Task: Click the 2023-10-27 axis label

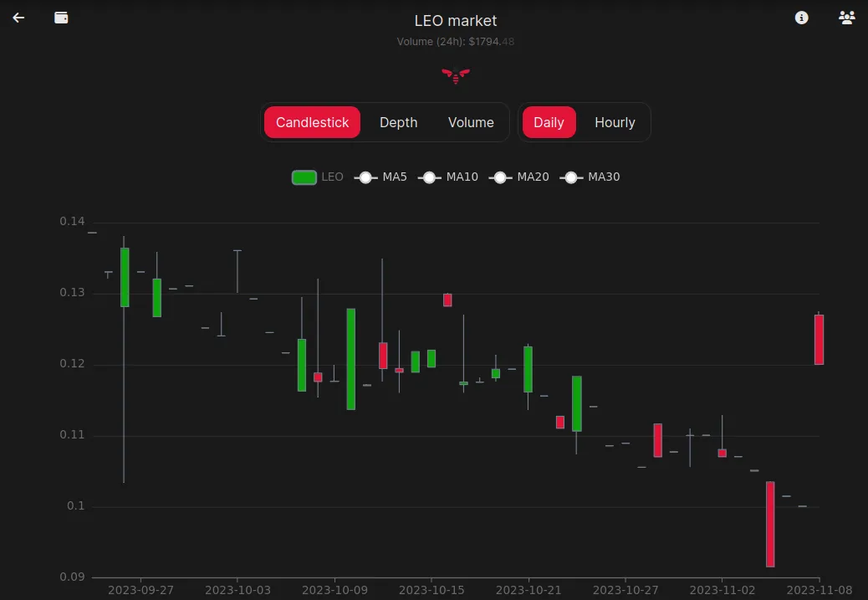Action: click(625, 590)
